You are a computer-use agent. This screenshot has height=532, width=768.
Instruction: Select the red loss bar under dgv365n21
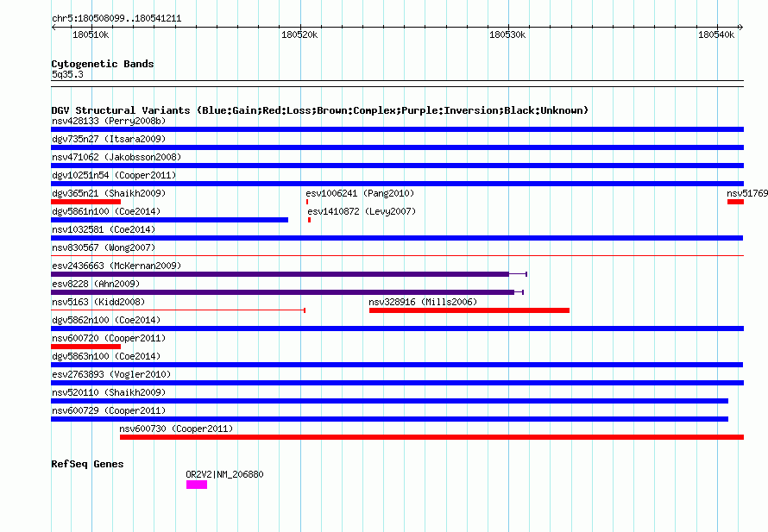(x=85, y=202)
